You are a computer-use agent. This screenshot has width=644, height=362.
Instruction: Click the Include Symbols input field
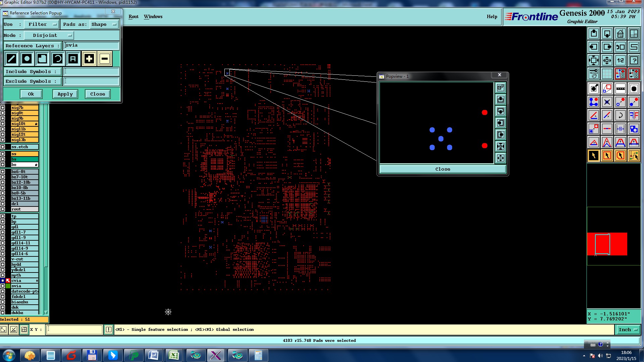(x=91, y=72)
